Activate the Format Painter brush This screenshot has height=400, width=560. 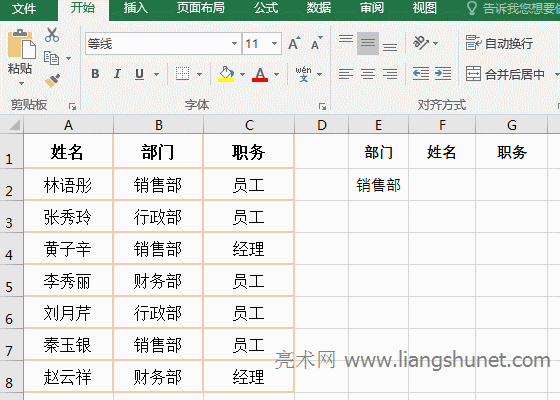pos(52,80)
